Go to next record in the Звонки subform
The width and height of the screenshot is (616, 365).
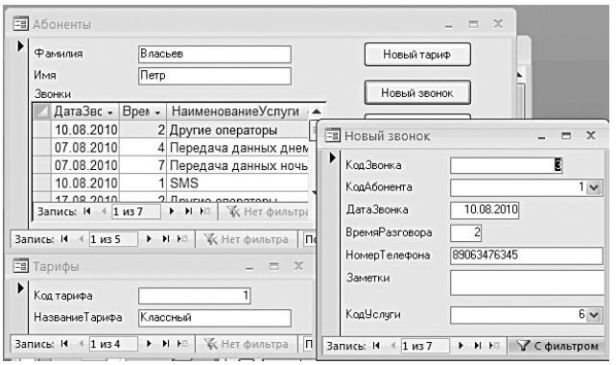coord(172,212)
